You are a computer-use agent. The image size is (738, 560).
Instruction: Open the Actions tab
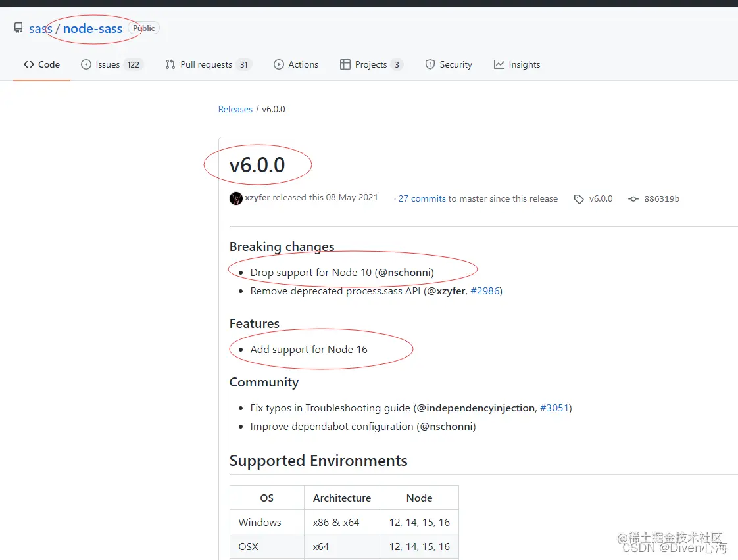point(296,65)
